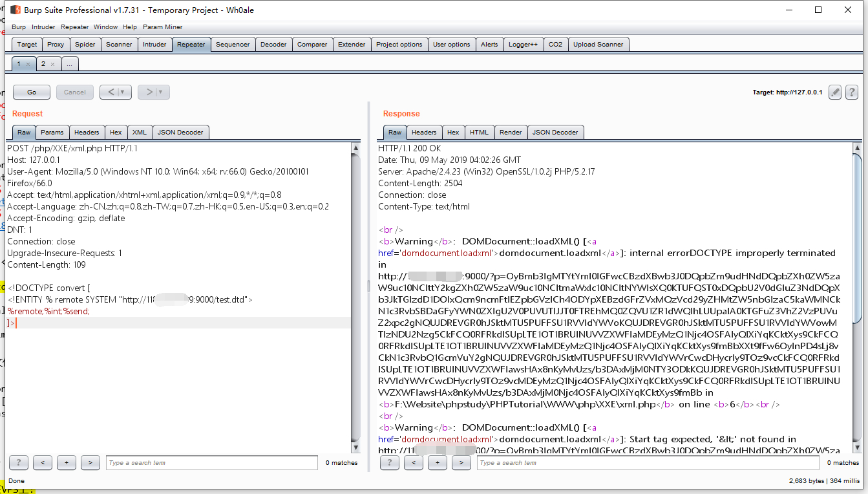Show the request XML view
The width and height of the screenshot is (868, 494).
(139, 133)
